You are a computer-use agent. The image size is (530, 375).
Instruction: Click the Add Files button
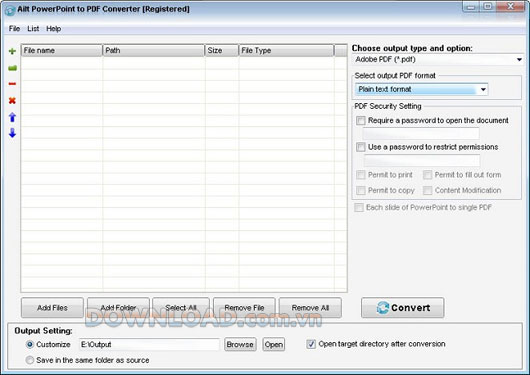pos(52,308)
